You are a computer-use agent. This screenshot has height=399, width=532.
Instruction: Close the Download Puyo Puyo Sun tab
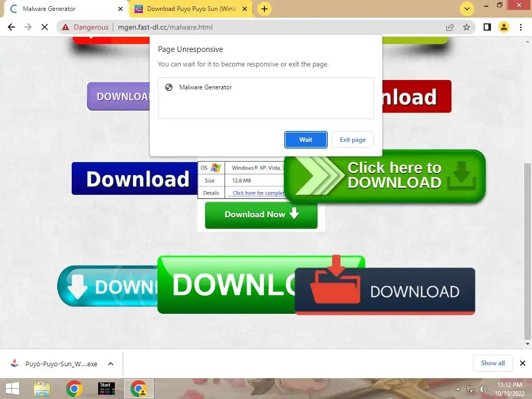tap(245, 9)
